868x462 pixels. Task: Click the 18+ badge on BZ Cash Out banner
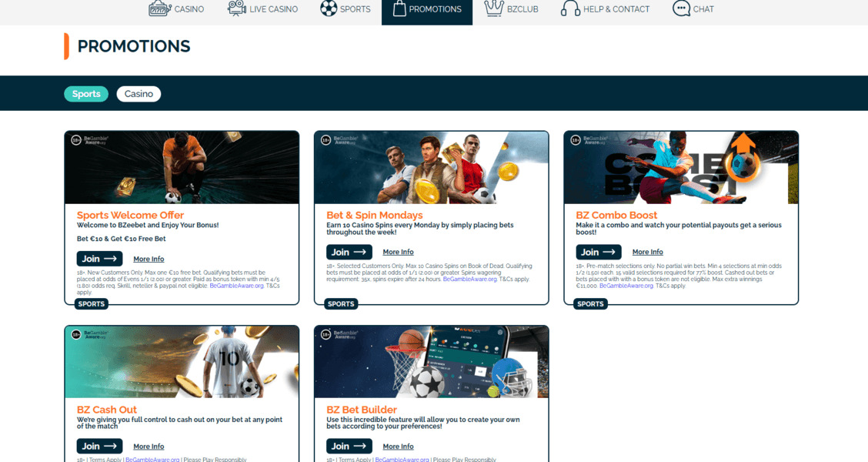pyautogui.click(x=76, y=335)
